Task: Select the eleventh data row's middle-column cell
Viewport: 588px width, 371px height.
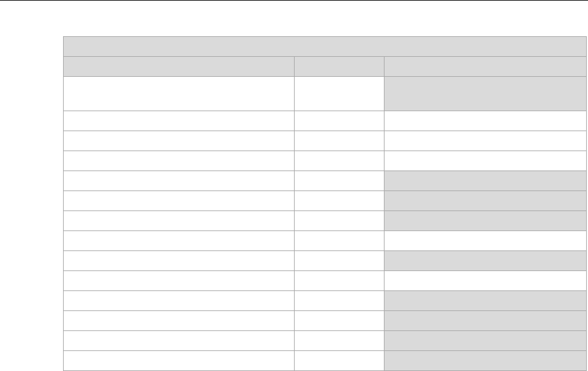Action: (339, 300)
